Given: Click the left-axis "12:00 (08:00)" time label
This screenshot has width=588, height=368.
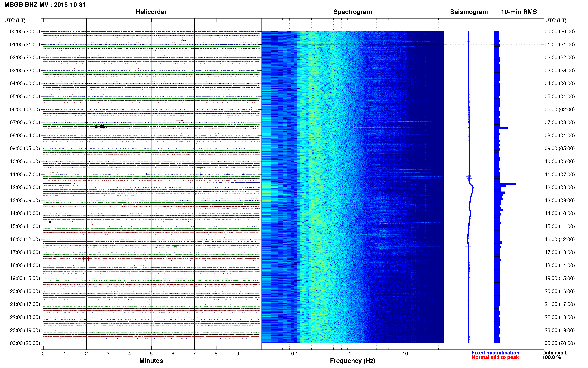Looking at the screenshot, I should [25, 187].
